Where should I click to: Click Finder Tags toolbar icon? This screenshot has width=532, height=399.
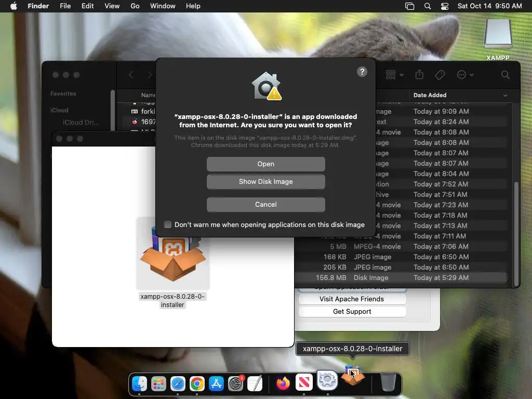440,75
